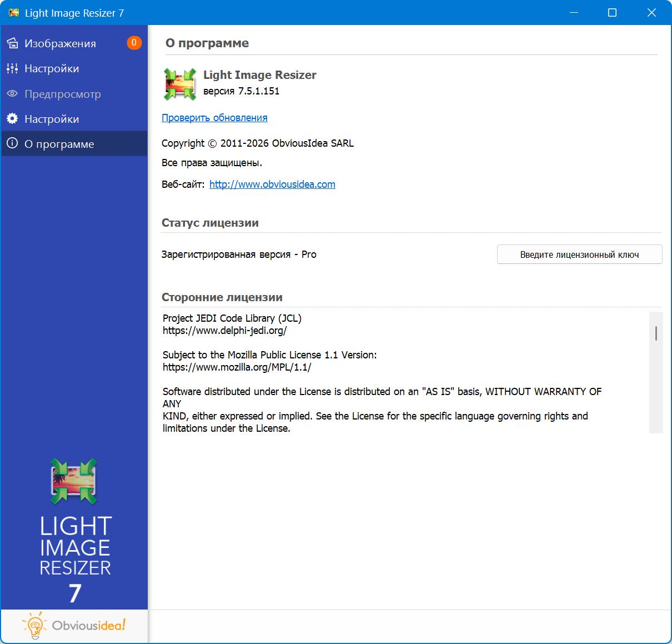
Task: Click the sliders icon beside the first Настройки
Action: click(12, 68)
